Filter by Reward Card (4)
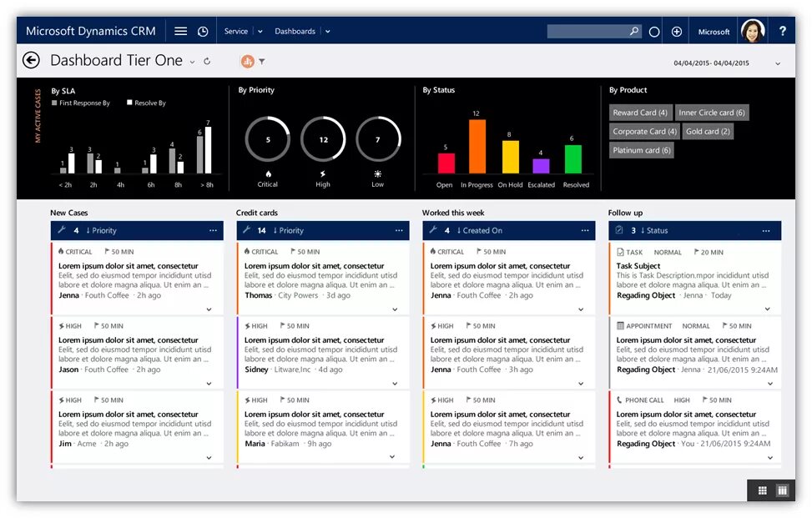This screenshot has width=812, height=518. click(x=640, y=113)
